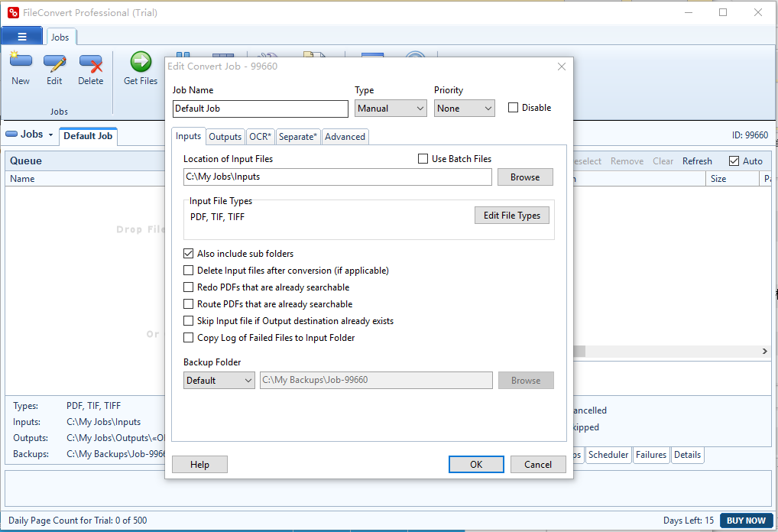Click the FileConvert icon in the title bar
Image resolution: width=778 pixels, height=532 pixels.
pos(11,12)
